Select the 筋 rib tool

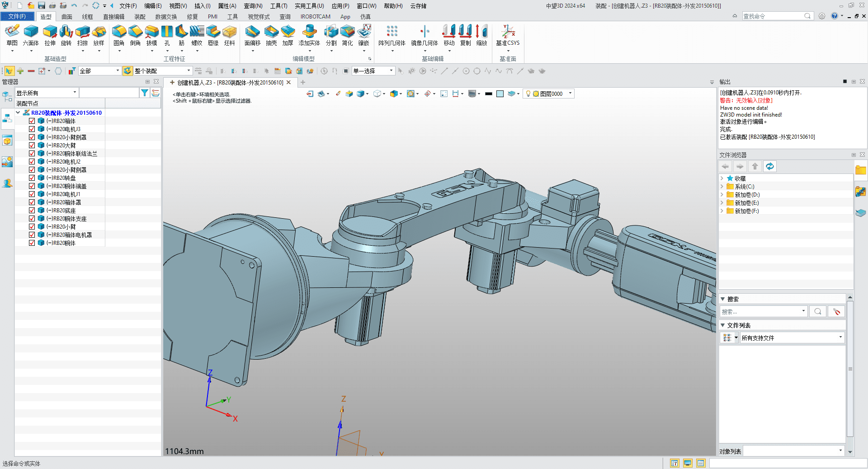tap(181, 35)
